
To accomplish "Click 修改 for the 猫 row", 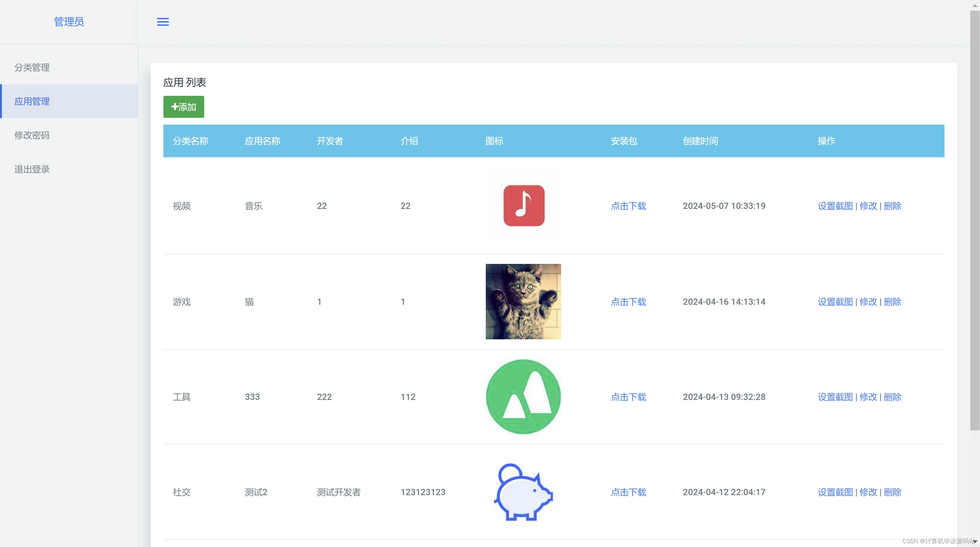I will 868,302.
